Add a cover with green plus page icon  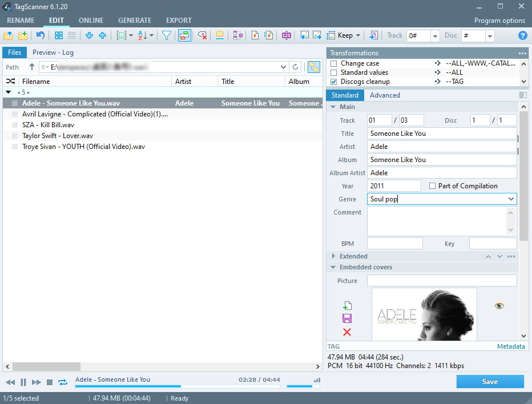coord(347,306)
